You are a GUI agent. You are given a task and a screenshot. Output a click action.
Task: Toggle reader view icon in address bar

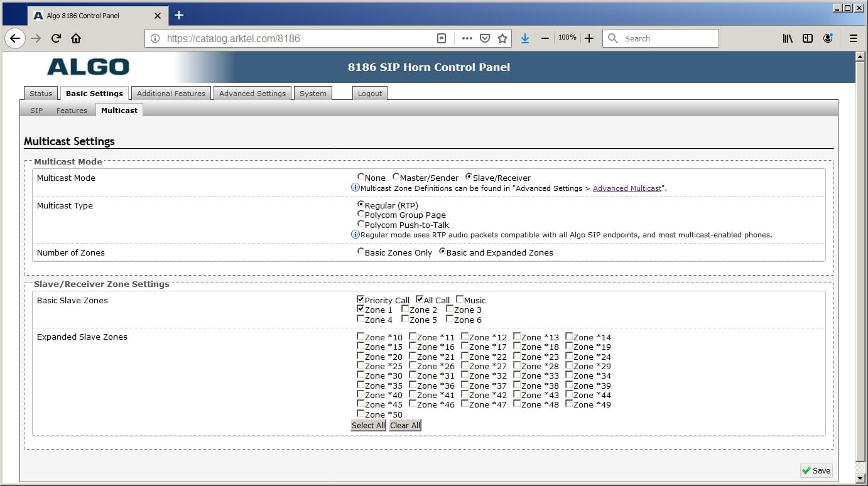point(442,38)
